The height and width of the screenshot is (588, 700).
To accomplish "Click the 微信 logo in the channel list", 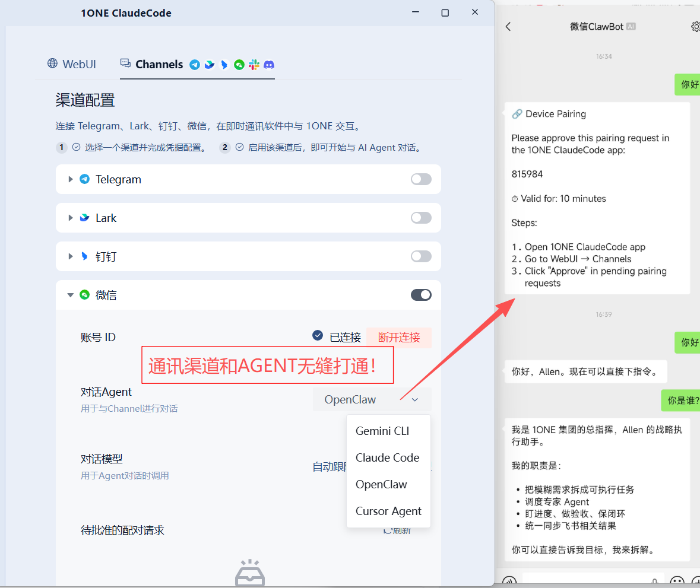I will coord(84,295).
